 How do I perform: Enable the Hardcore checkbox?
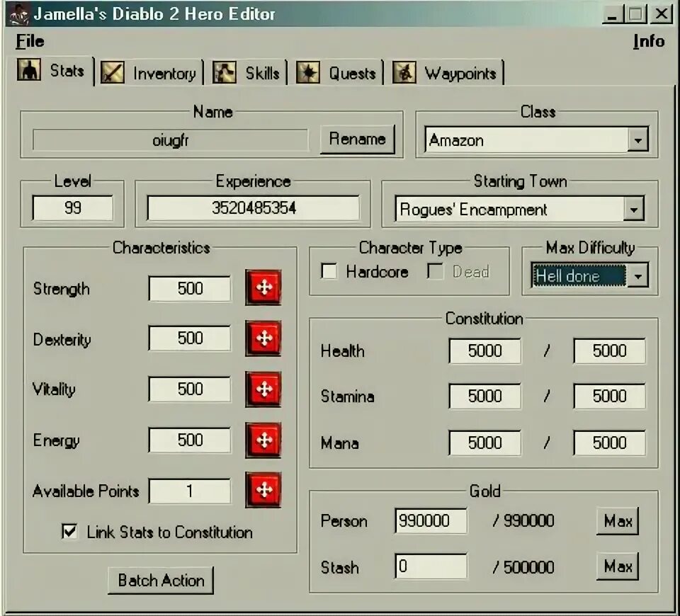(x=329, y=271)
